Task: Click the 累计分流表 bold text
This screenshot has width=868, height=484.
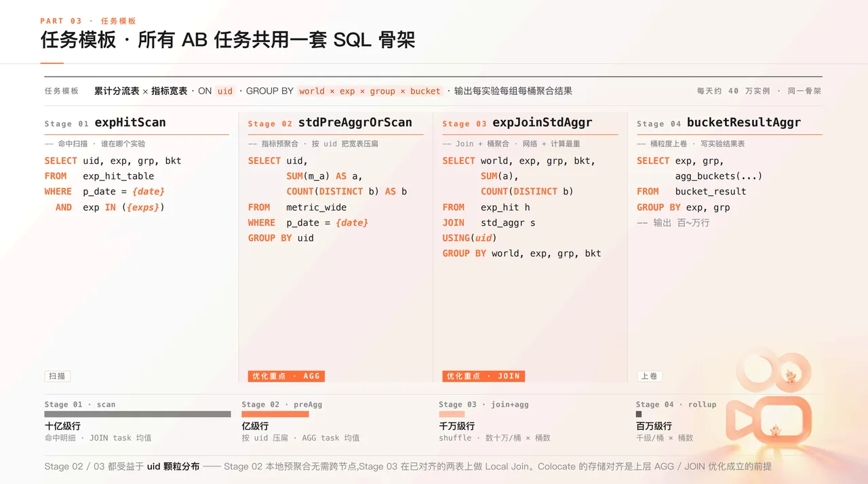Action: (117, 91)
